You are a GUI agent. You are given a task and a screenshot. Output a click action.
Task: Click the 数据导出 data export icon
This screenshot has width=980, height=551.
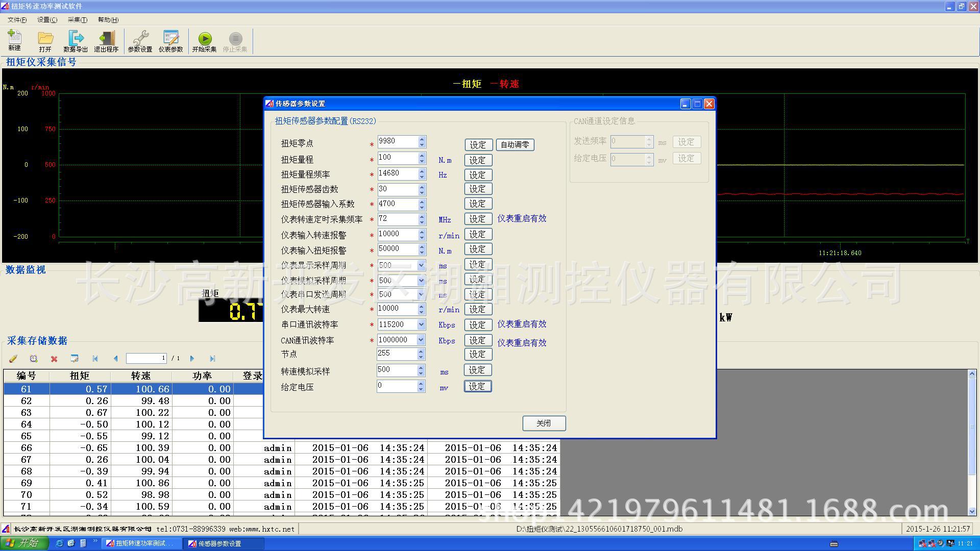[76, 38]
